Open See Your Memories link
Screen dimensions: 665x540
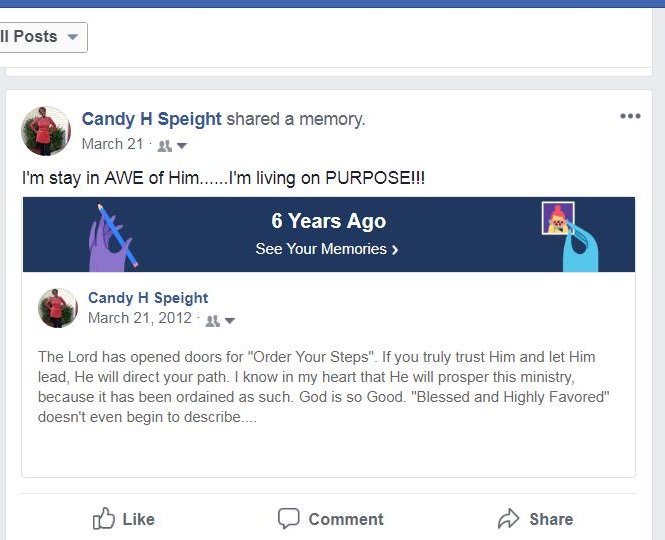(327, 249)
